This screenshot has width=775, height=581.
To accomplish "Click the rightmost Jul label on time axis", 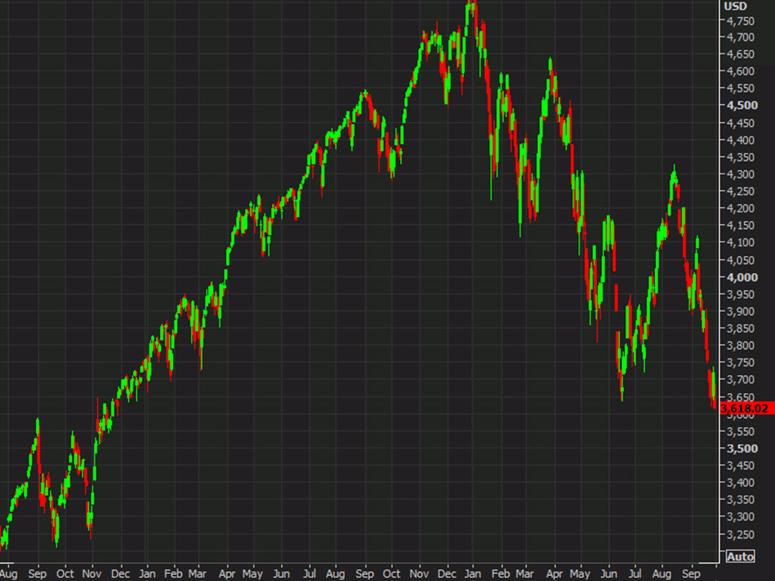I will point(634,574).
